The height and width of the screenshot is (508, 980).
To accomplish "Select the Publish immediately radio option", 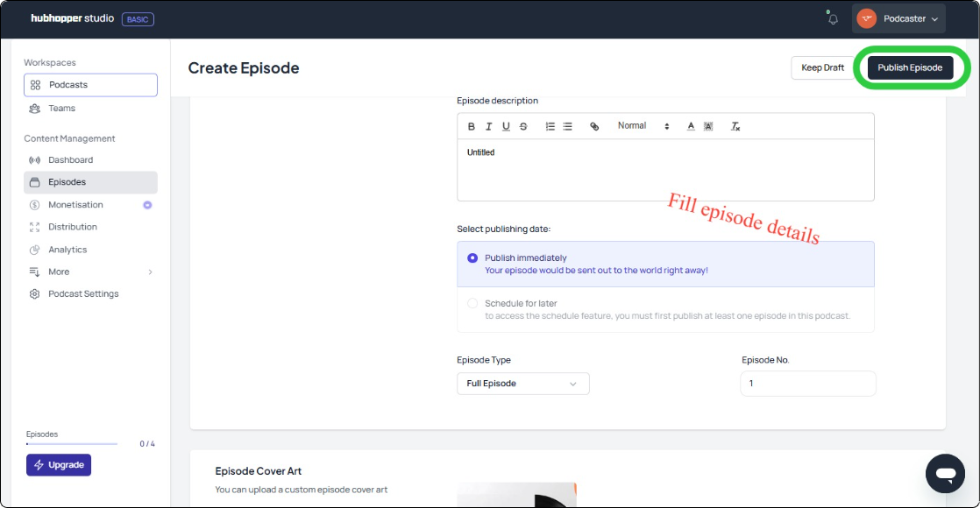I will pyautogui.click(x=472, y=258).
